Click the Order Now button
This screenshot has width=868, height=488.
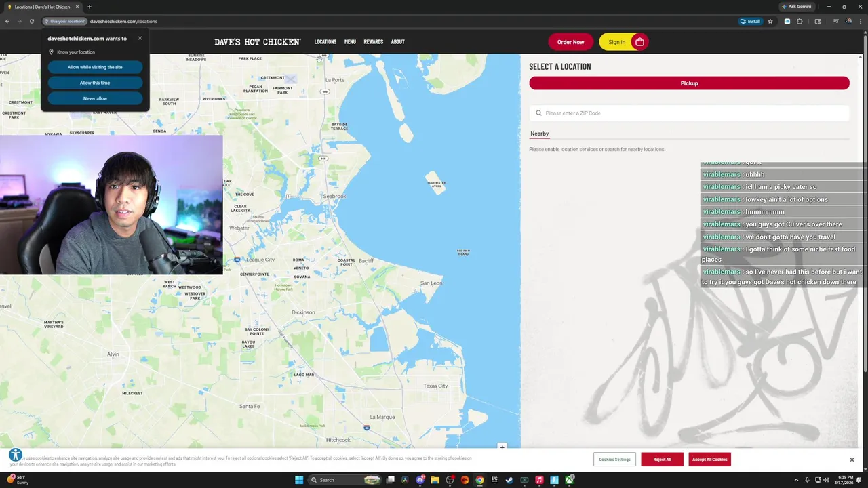570,42
